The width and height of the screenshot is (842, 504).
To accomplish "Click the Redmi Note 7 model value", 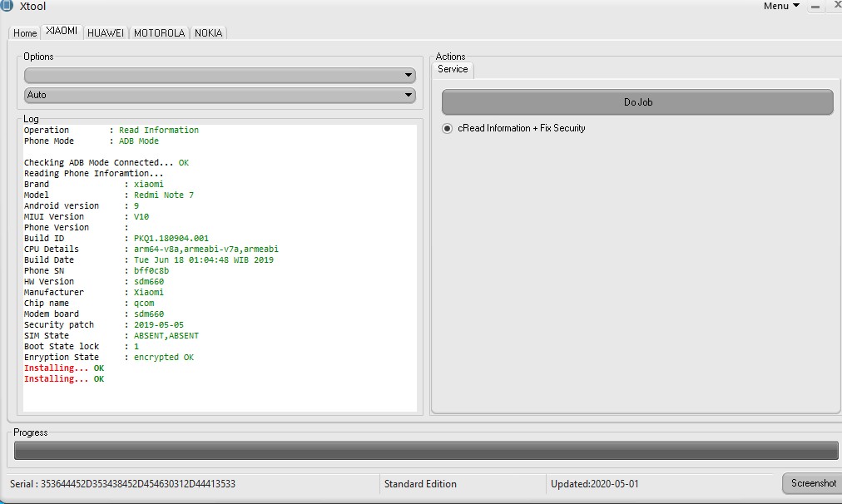I will [x=164, y=195].
